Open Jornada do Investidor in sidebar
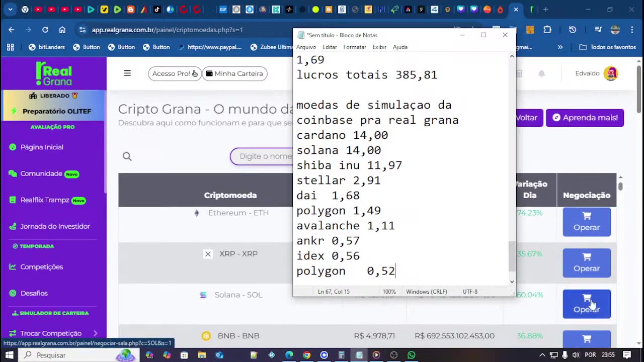 (x=55, y=226)
